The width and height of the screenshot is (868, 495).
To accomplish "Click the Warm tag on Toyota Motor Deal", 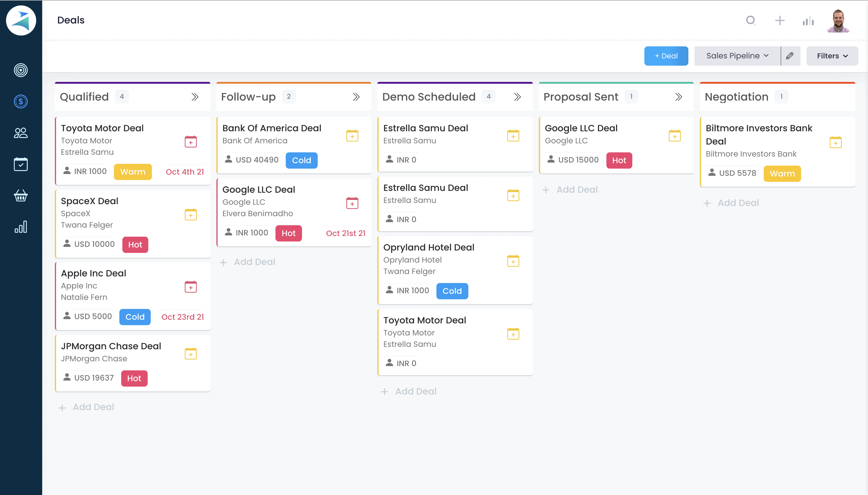I will coord(133,172).
